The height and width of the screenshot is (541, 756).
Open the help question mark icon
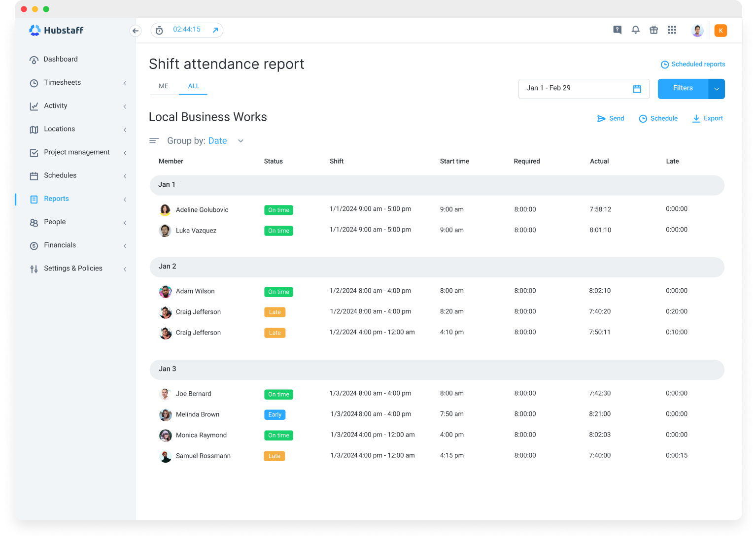pos(617,30)
